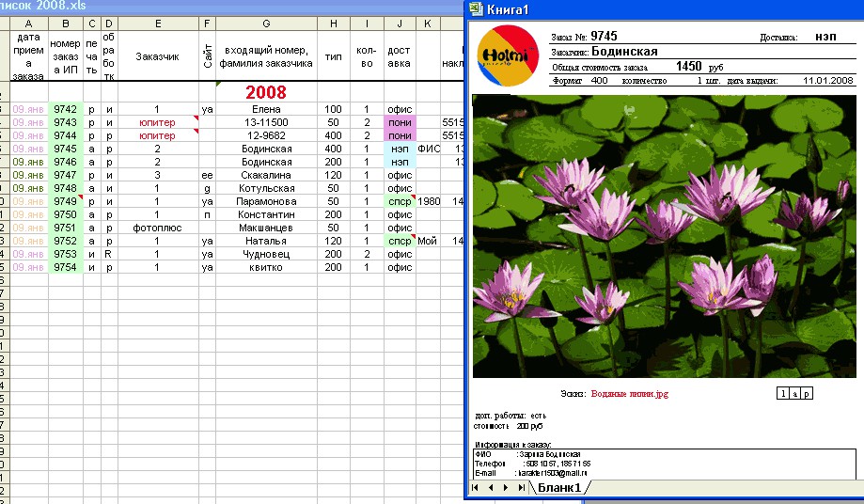Select column G header
This screenshot has width=864, height=504.
pyautogui.click(x=266, y=24)
